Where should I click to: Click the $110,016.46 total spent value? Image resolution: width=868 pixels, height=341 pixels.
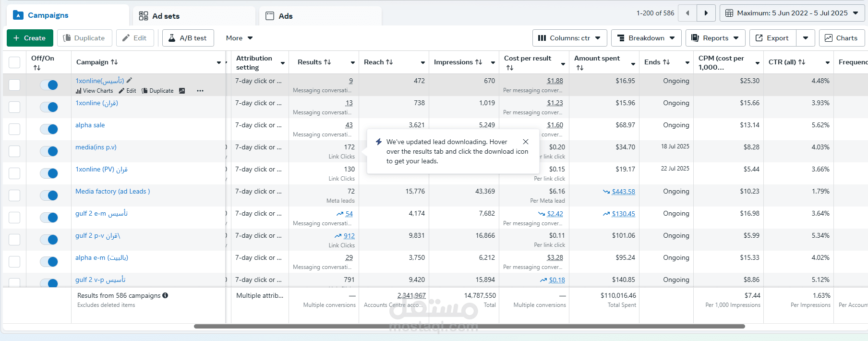pos(618,295)
